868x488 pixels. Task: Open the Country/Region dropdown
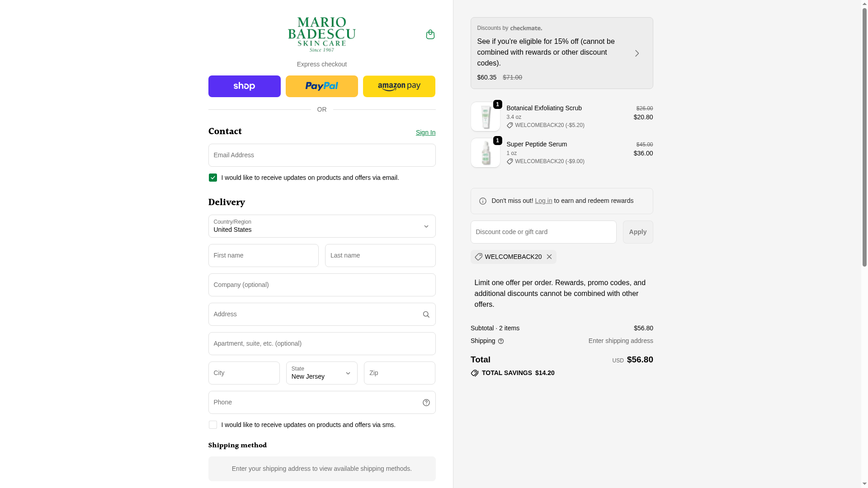click(x=321, y=226)
